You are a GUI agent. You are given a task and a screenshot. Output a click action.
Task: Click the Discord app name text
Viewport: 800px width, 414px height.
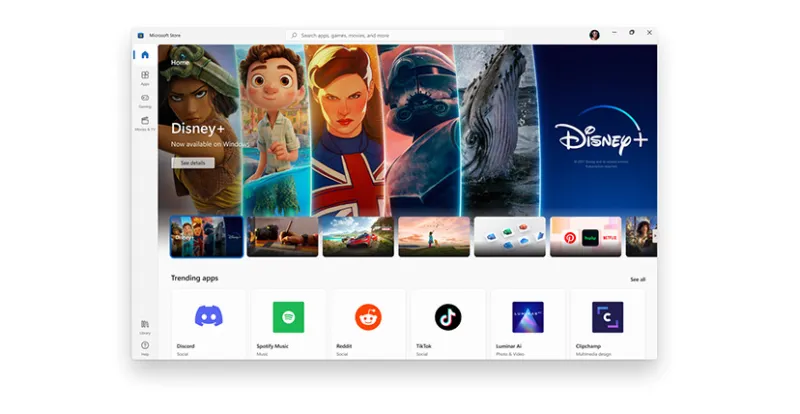(186, 346)
